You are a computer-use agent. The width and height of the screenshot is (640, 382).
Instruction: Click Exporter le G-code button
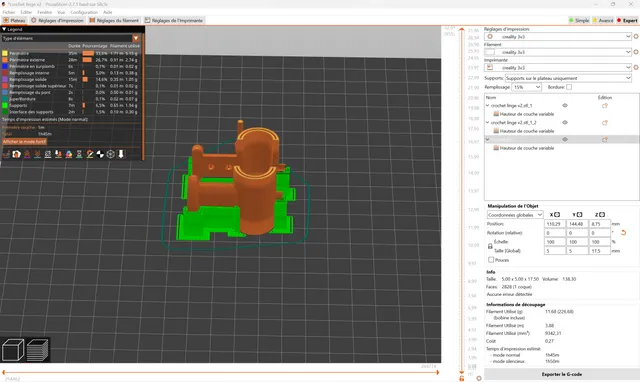562,374
